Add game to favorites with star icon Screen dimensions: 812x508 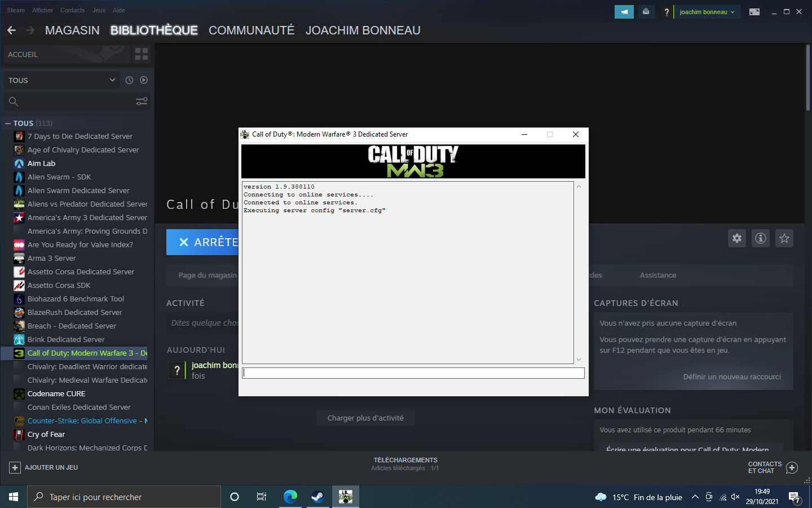click(x=784, y=238)
